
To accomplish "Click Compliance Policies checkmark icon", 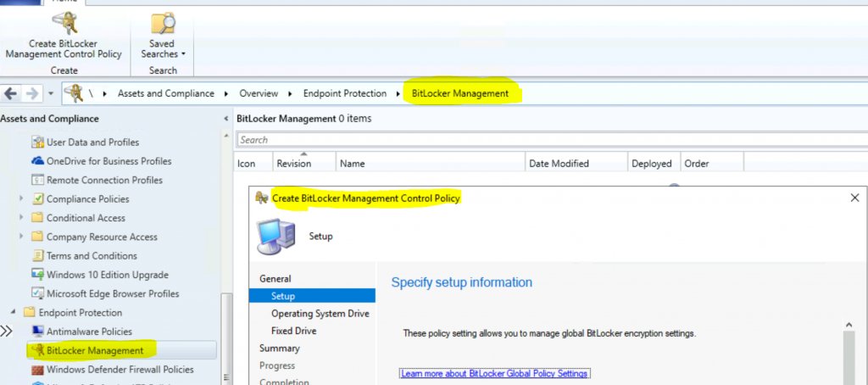I will (x=37, y=198).
